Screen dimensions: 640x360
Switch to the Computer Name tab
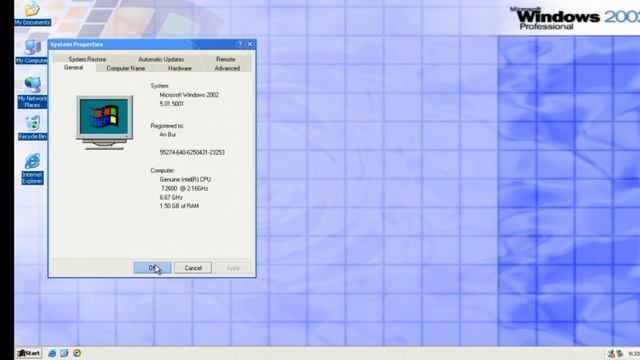point(126,68)
